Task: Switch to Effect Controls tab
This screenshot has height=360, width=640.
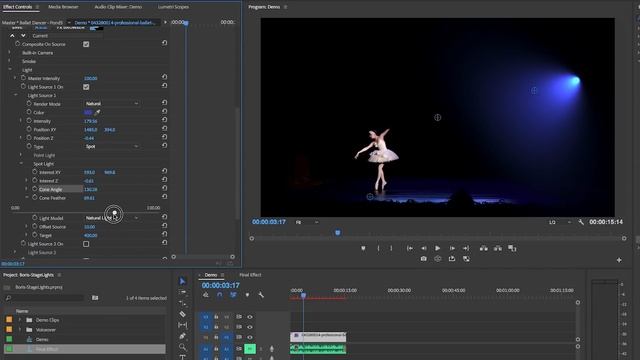Action: coord(18,7)
